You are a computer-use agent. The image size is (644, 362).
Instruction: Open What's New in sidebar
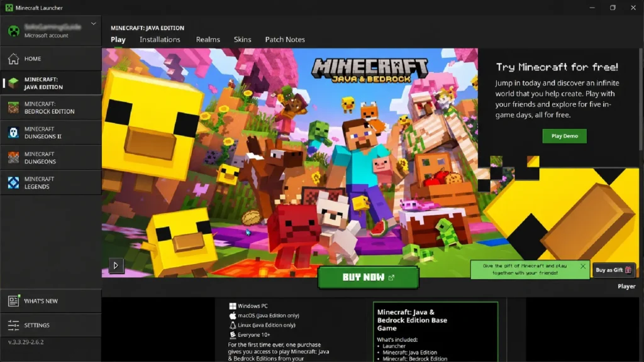pos(50,301)
